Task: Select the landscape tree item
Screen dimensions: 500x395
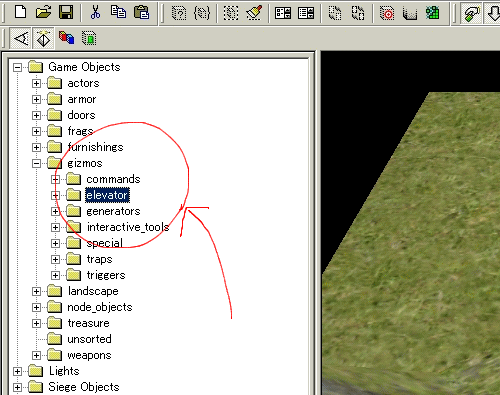Action: 93,291
